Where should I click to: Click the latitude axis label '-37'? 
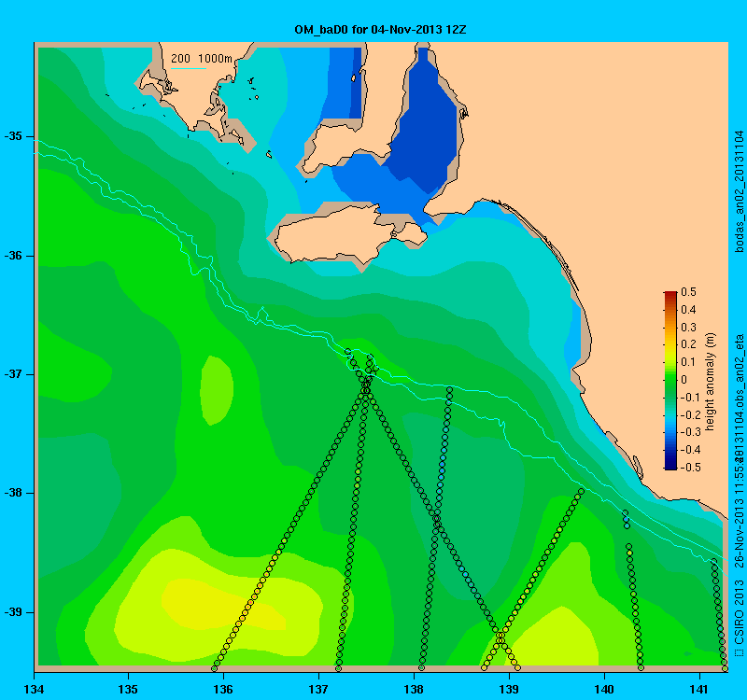click(13, 374)
